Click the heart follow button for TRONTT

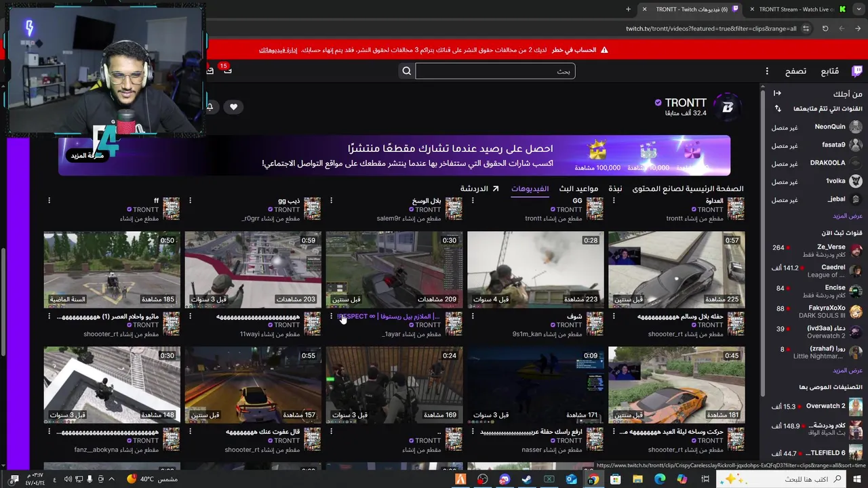click(x=233, y=106)
